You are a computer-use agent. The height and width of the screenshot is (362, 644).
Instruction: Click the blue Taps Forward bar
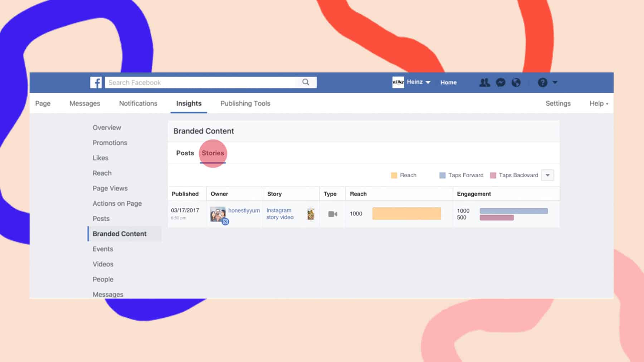[x=513, y=211]
